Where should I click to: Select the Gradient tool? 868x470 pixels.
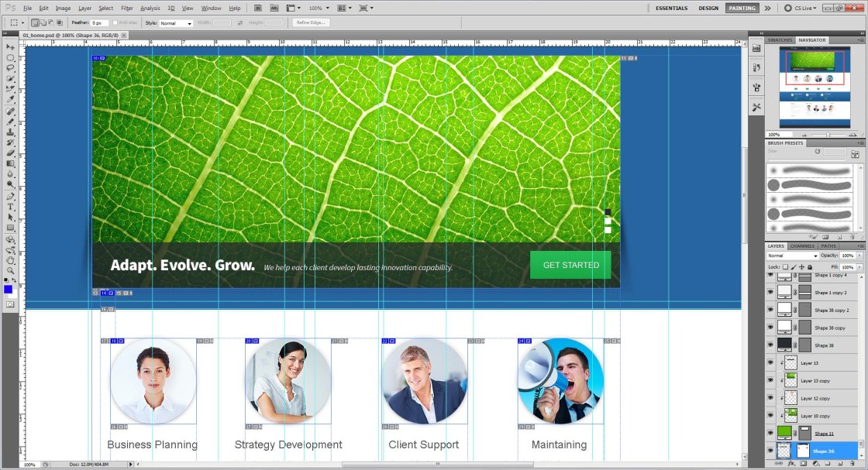(x=11, y=164)
